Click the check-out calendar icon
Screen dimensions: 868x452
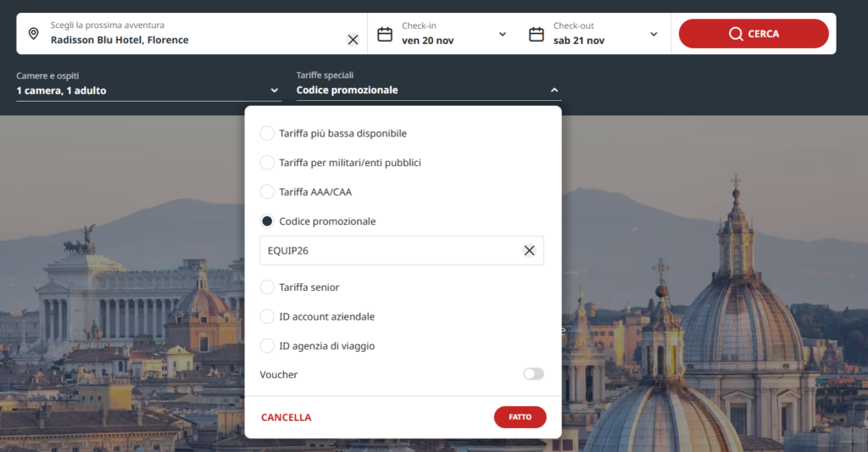[x=536, y=34]
